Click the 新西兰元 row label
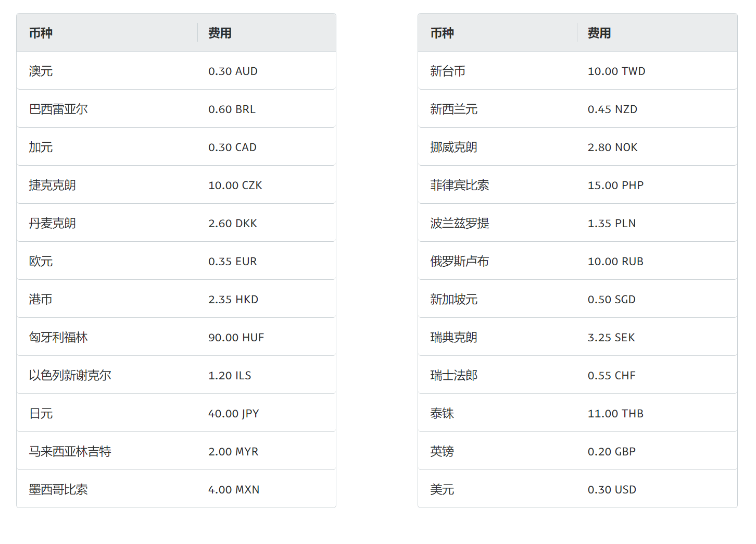 point(454,109)
